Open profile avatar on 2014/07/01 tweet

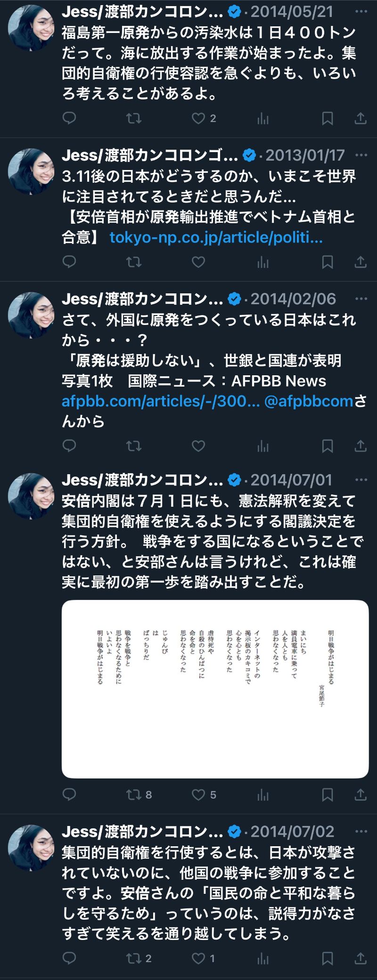pyautogui.click(x=31, y=496)
